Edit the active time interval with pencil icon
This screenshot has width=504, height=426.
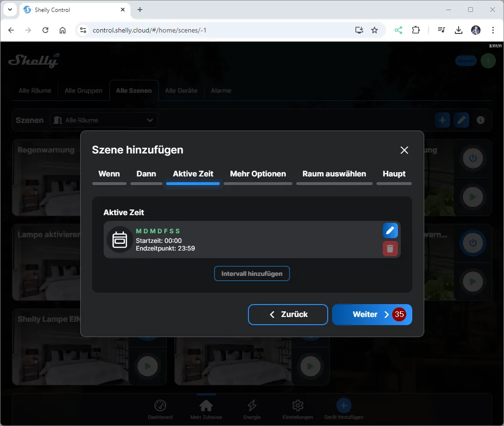(x=390, y=230)
